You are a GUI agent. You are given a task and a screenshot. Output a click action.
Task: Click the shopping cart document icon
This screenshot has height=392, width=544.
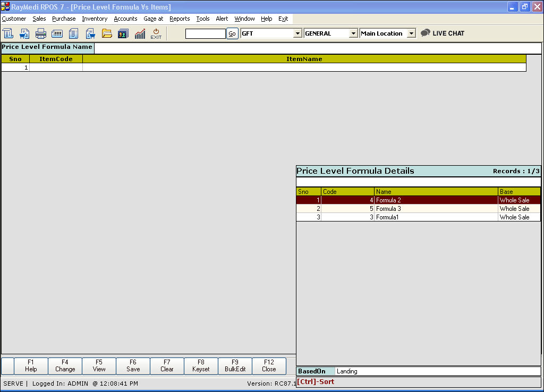tap(90, 33)
